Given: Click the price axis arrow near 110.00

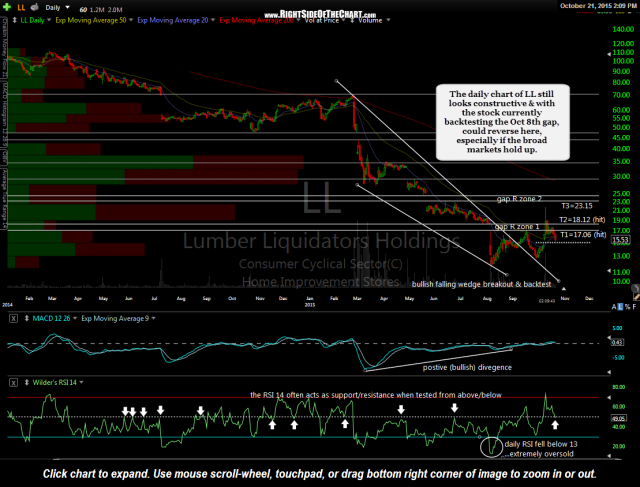Looking at the screenshot, I should [x=609, y=53].
